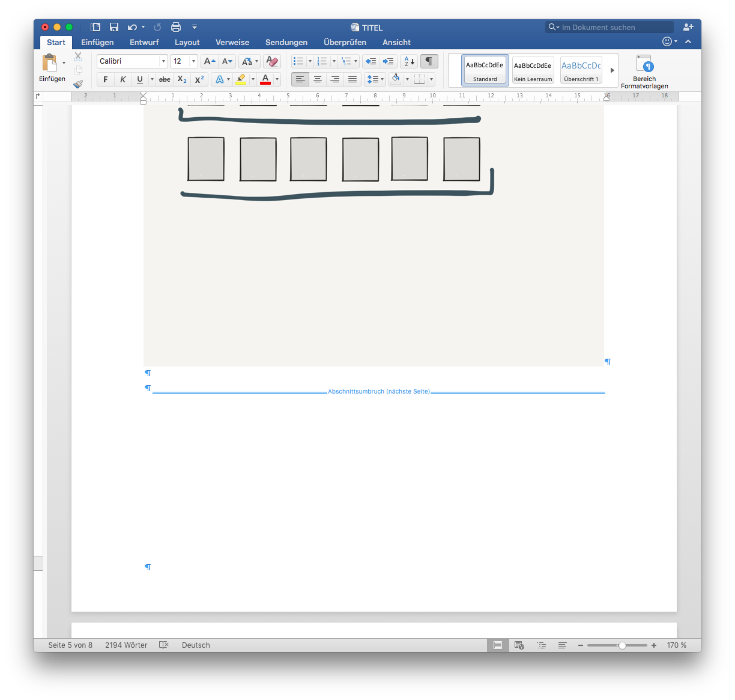Decrease paragraph indent icon
Screen dimensions: 735x700
click(x=371, y=61)
